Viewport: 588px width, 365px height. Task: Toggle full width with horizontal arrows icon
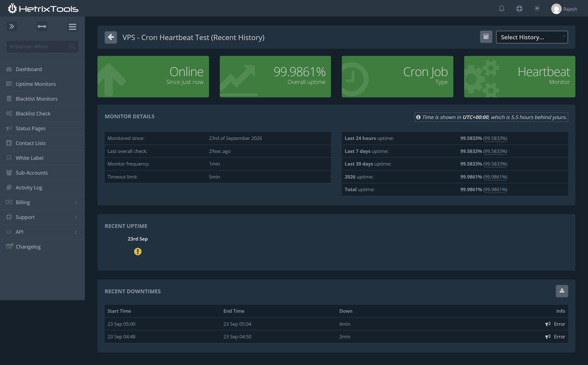[x=42, y=26]
